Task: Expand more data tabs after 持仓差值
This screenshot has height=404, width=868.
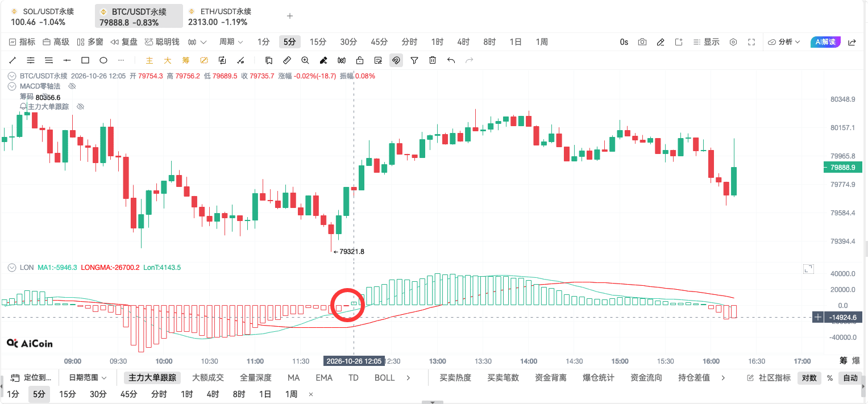Action: (723, 378)
